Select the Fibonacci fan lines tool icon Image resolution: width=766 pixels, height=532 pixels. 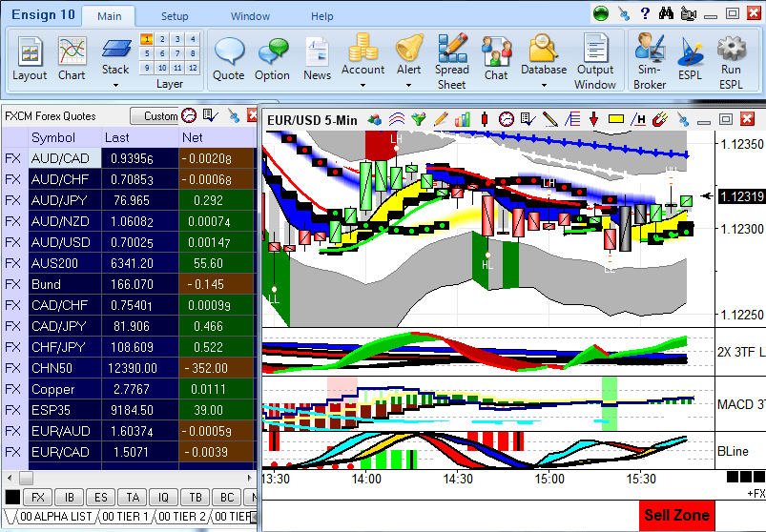(x=572, y=119)
